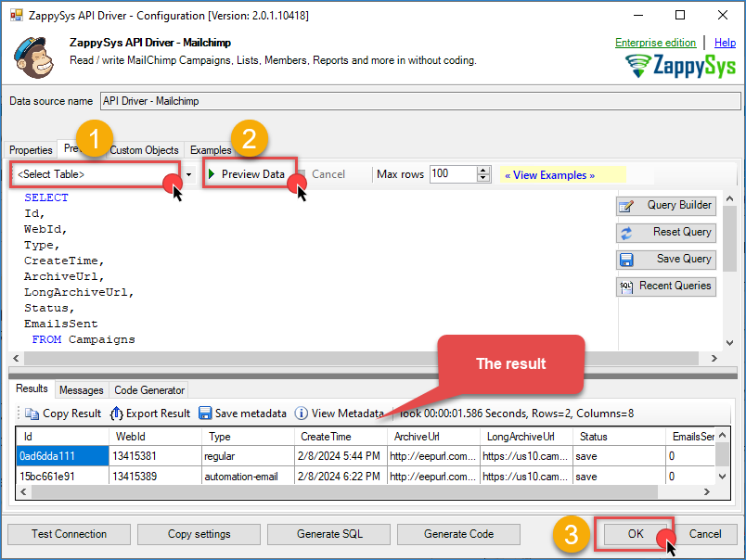
Task: Click the Generate Code button
Action: (458, 534)
